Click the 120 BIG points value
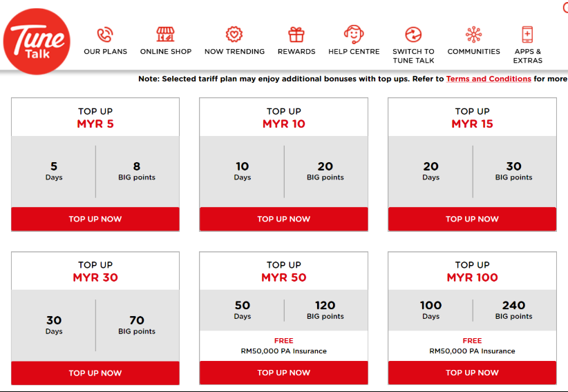 [x=325, y=310]
